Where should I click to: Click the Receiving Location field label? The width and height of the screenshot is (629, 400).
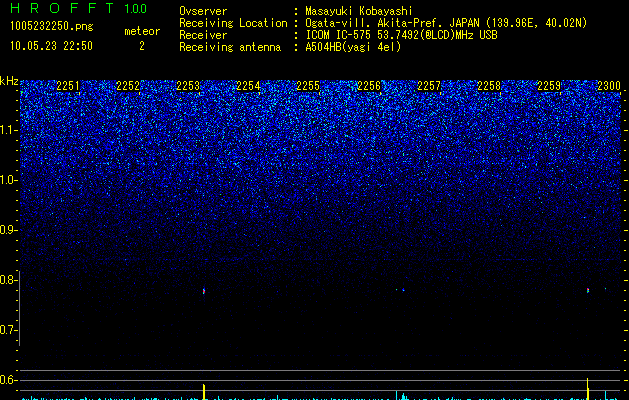coord(233,23)
